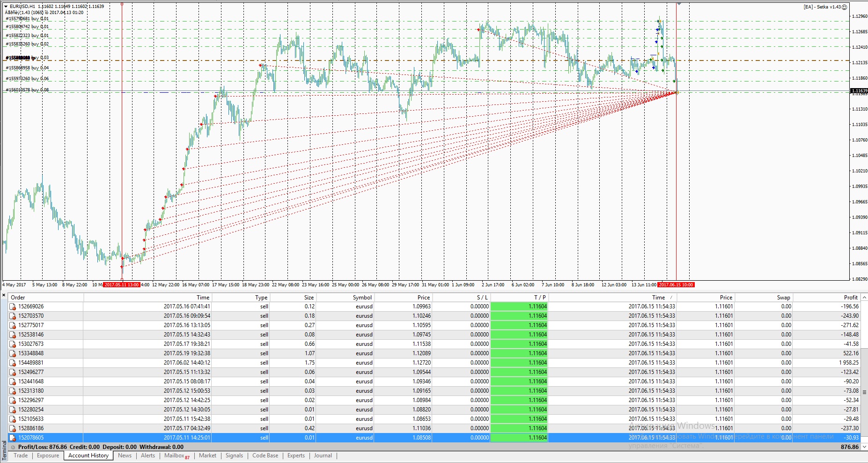This screenshot has width=868, height=463.
Task: Sort by the T / P column header
Action: click(x=519, y=297)
